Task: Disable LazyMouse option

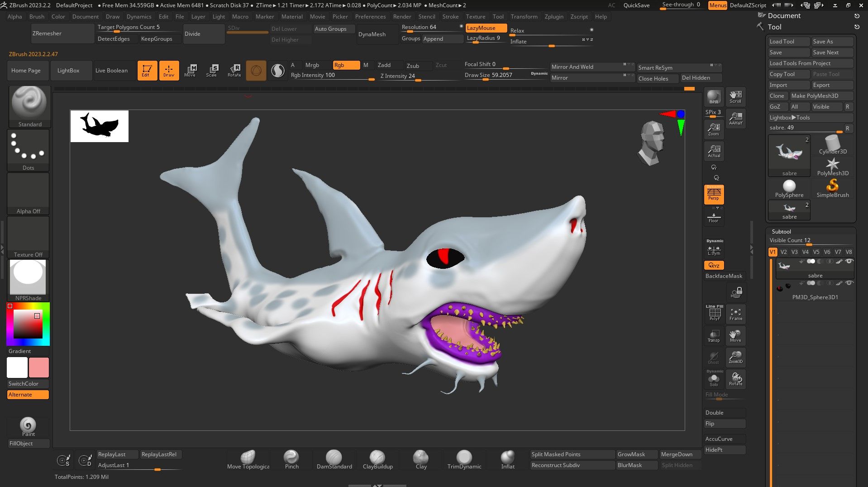Action: [x=486, y=28]
